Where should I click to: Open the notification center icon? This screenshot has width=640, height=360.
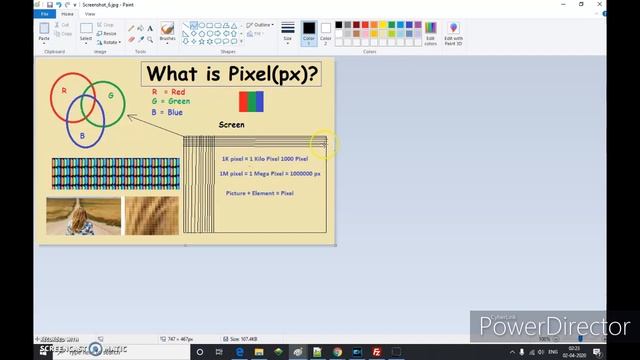tap(597, 352)
